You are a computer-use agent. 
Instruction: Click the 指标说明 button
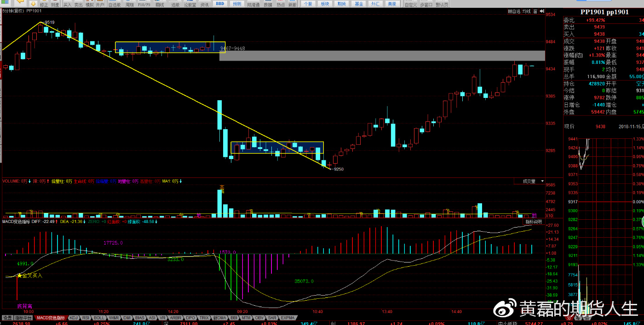coord(534,222)
